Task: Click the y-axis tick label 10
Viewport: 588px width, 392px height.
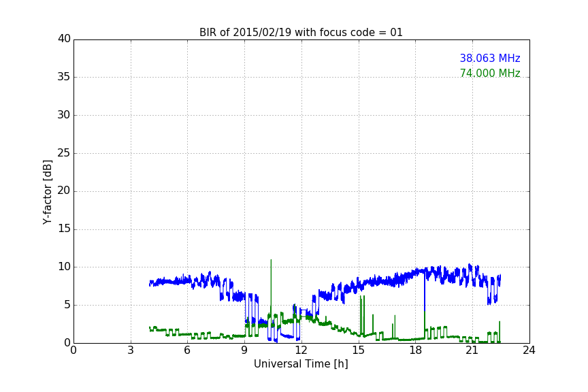Action: (x=64, y=267)
